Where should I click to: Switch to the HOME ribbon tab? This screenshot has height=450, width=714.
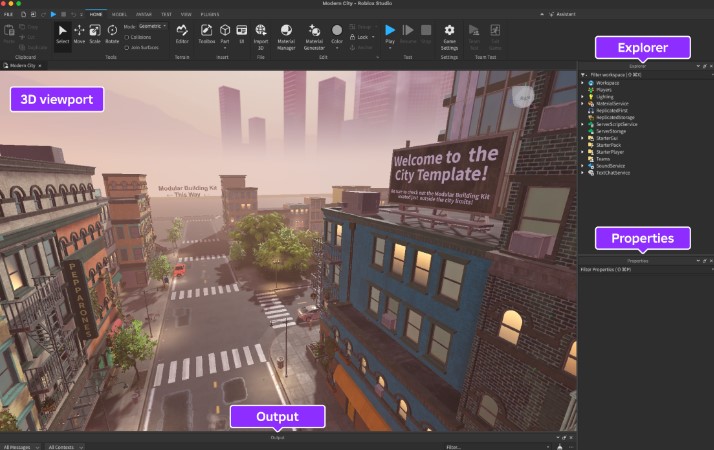96,14
